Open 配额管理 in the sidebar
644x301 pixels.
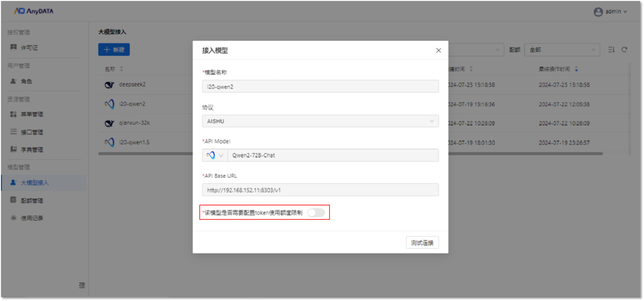click(32, 200)
